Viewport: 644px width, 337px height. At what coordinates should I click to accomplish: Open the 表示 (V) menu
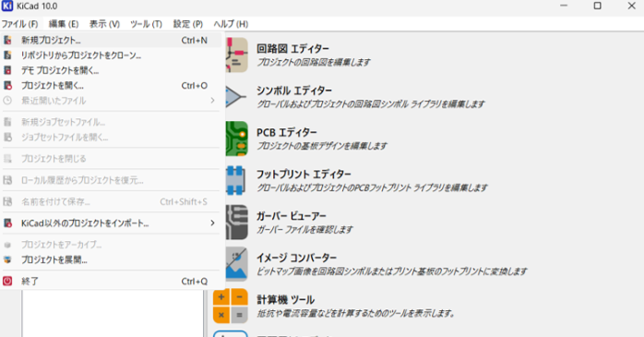coord(105,24)
